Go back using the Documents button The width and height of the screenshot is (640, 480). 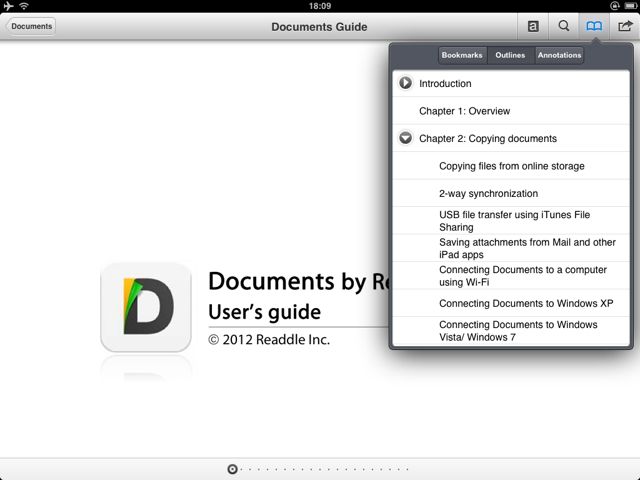[31, 26]
